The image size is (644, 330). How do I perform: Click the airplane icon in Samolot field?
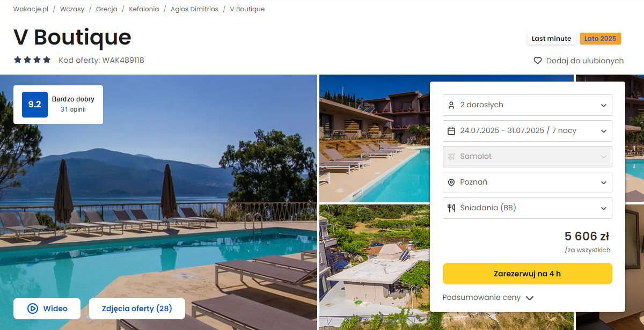451,157
